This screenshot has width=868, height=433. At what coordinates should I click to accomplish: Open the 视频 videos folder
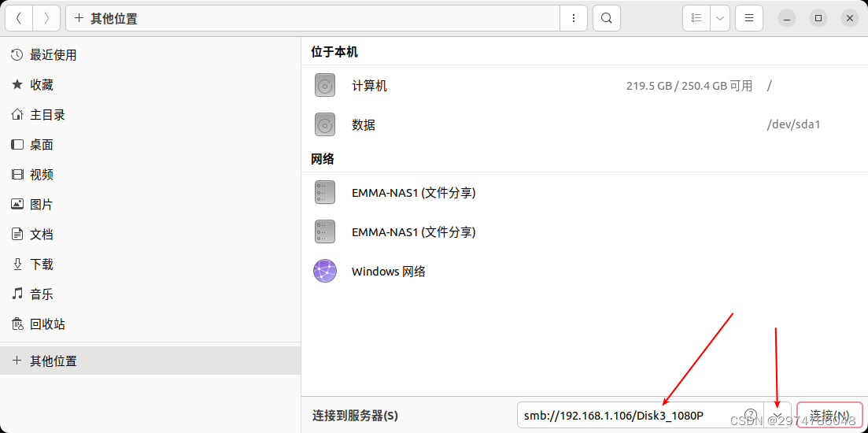(150, 175)
